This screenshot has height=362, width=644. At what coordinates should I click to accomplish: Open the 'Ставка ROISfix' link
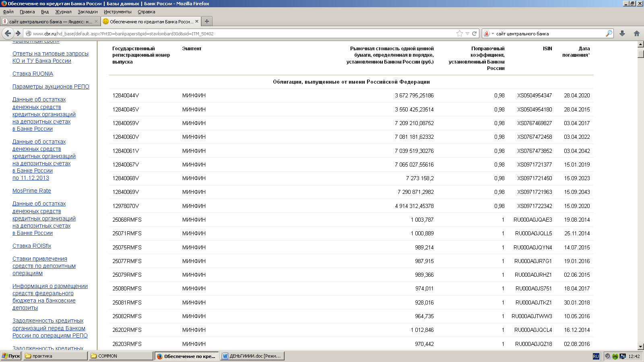32,246
